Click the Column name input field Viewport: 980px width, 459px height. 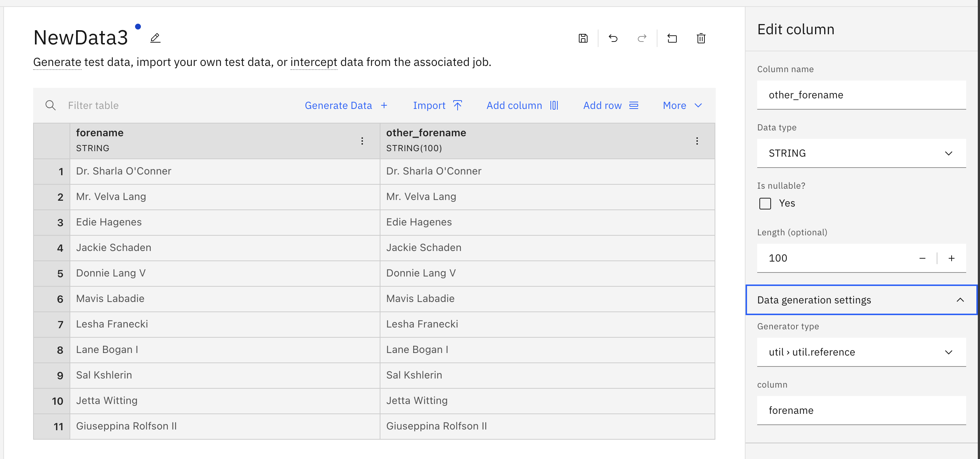coord(861,95)
